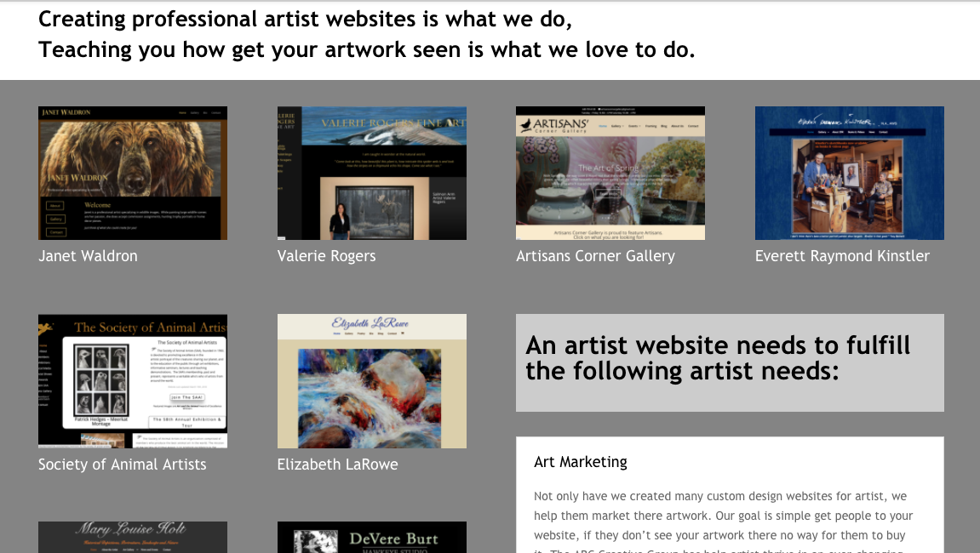Expand the Gallery dropdown in Artisans navigation
Screen dimensions: 980x553
(x=618, y=126)
